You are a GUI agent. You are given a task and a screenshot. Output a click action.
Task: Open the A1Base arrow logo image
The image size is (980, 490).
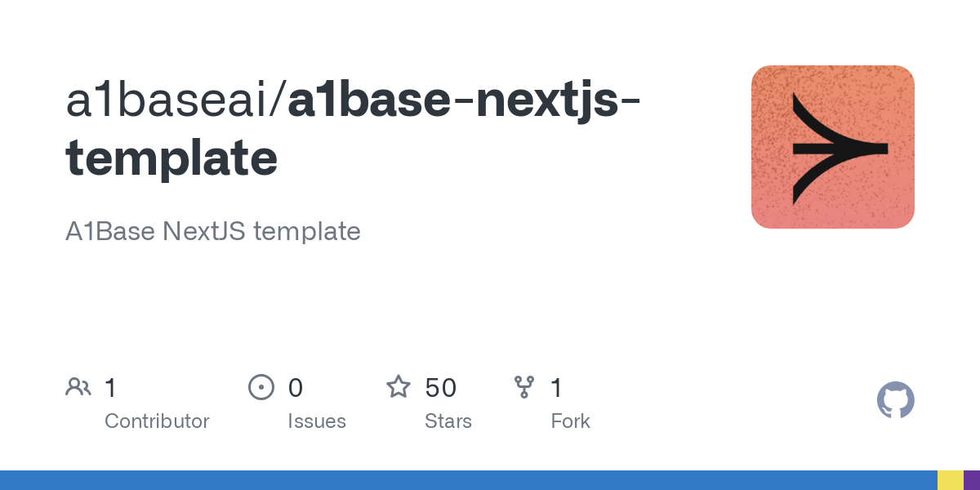832,147
